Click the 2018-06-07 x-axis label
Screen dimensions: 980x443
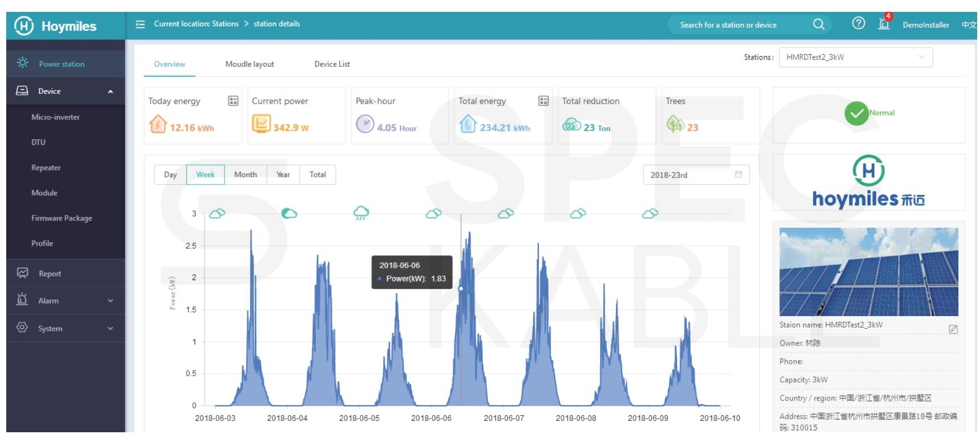[x=504, y=418]
